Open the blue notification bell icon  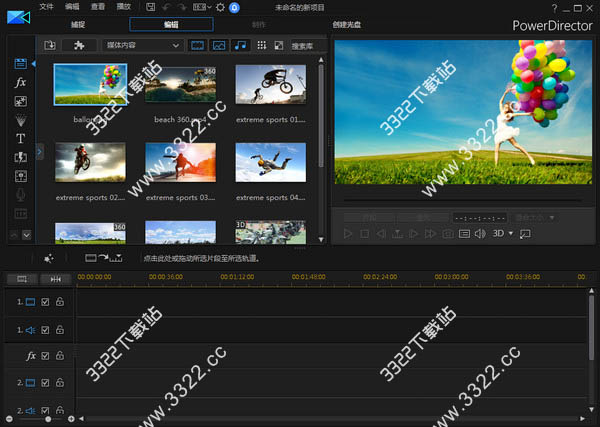[x=234, y=7]
